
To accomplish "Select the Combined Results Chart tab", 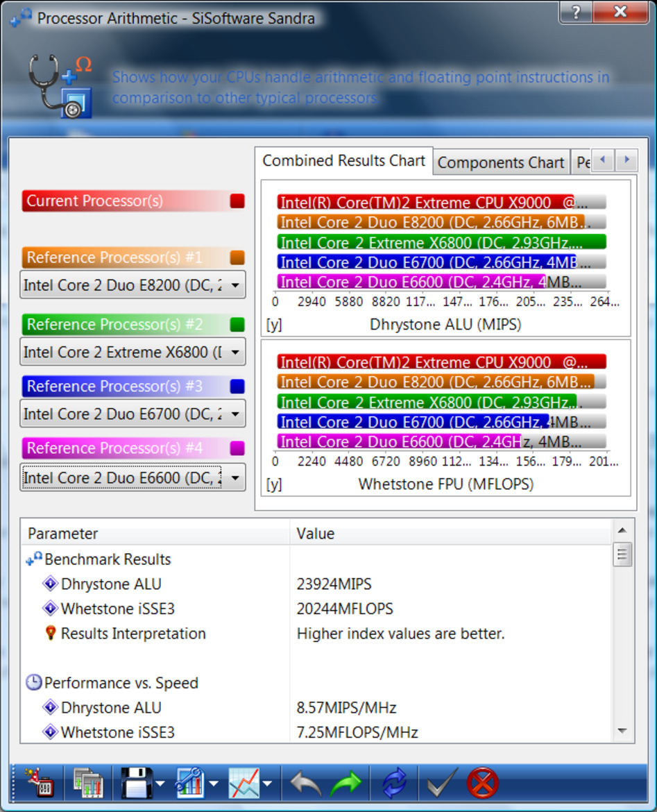I will click(x=343, y=160).
